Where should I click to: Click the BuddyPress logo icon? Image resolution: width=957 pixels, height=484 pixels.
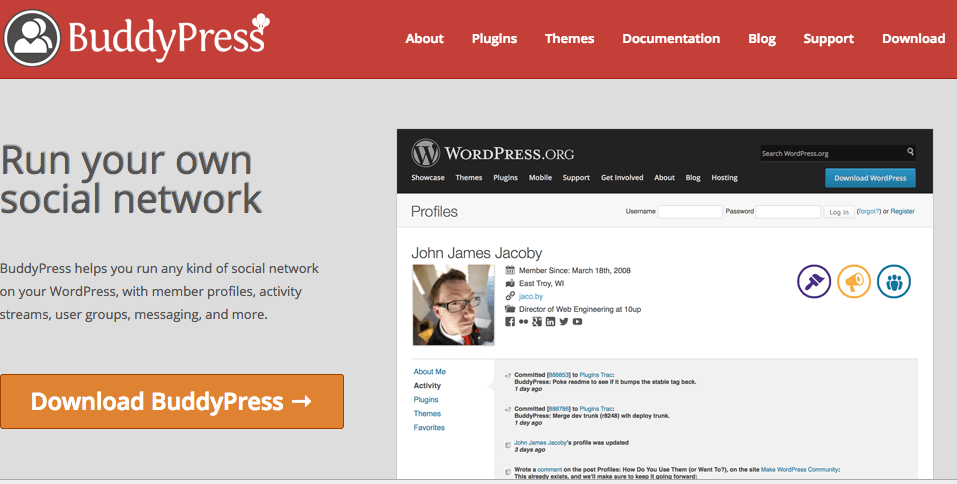[x=32, y=38]
